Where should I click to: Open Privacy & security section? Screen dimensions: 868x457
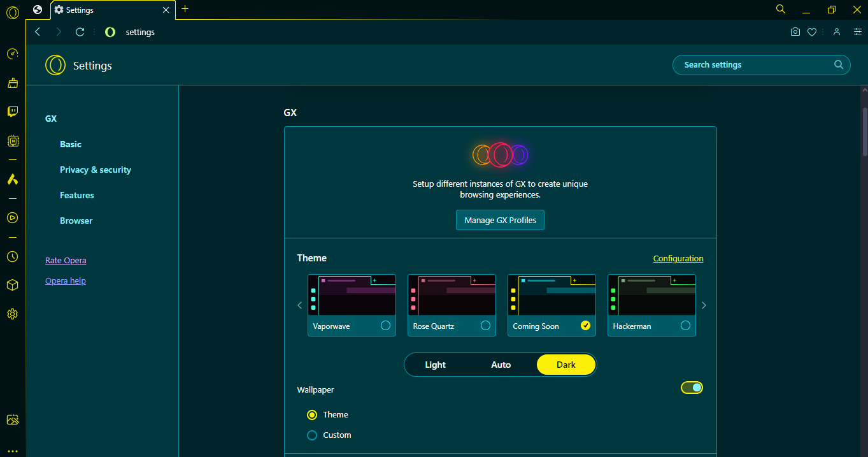(x=96, y=170)
